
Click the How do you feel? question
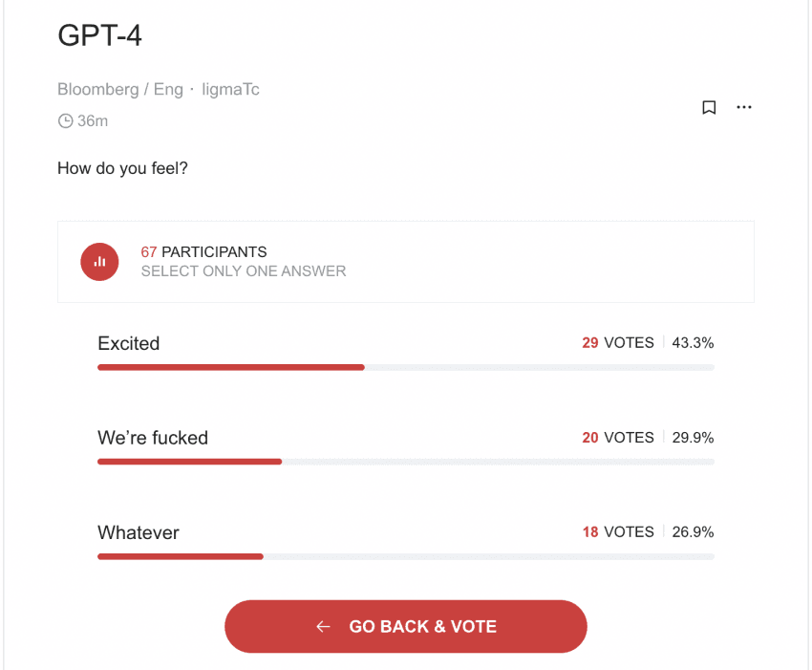point(122,169)
